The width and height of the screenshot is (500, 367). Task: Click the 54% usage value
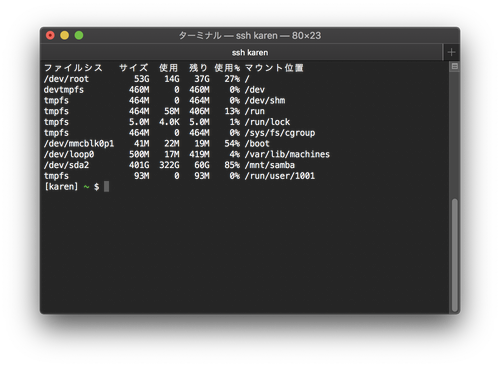pos(232,144)
